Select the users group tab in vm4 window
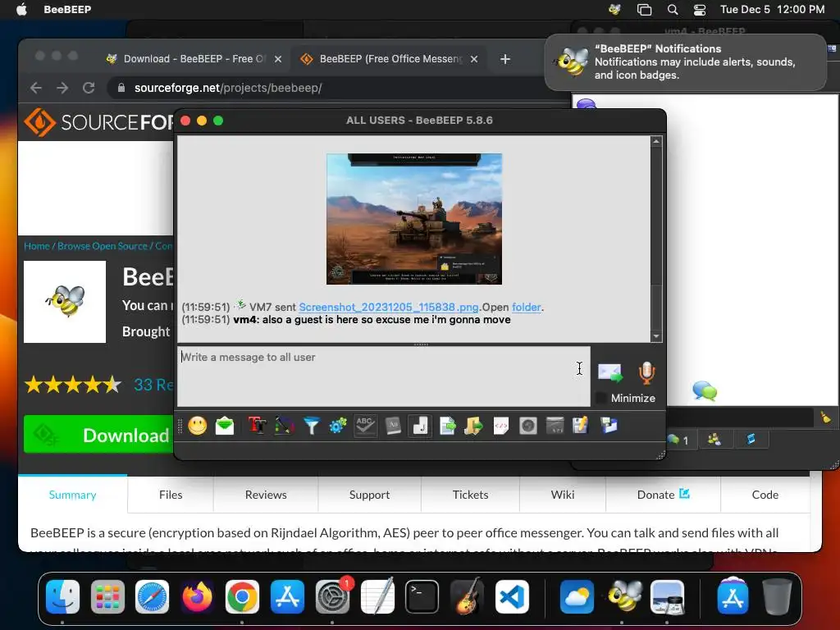 click(714, 440)
